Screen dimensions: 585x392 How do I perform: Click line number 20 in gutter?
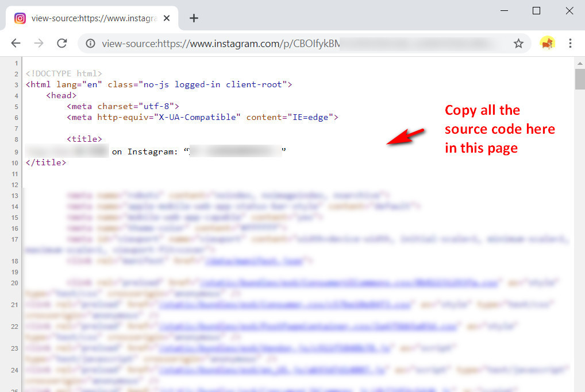(x=14, y=283)
